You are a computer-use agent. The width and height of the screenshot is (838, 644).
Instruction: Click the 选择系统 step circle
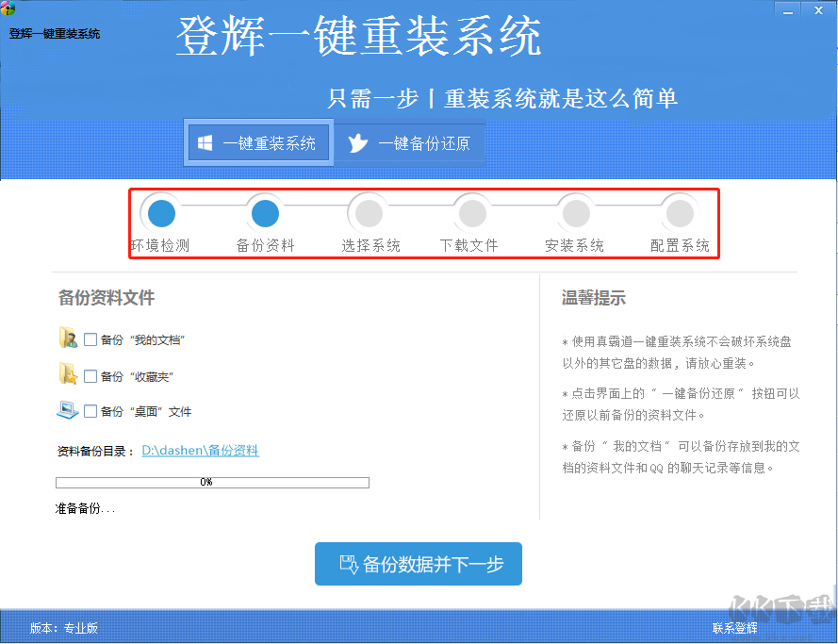(369, 212)
